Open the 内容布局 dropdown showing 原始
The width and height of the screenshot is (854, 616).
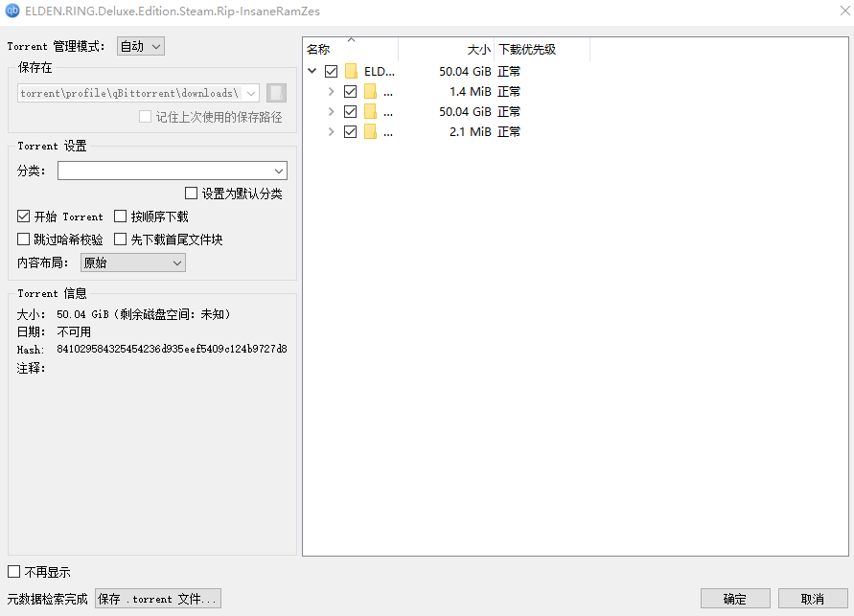pos(131,262)
